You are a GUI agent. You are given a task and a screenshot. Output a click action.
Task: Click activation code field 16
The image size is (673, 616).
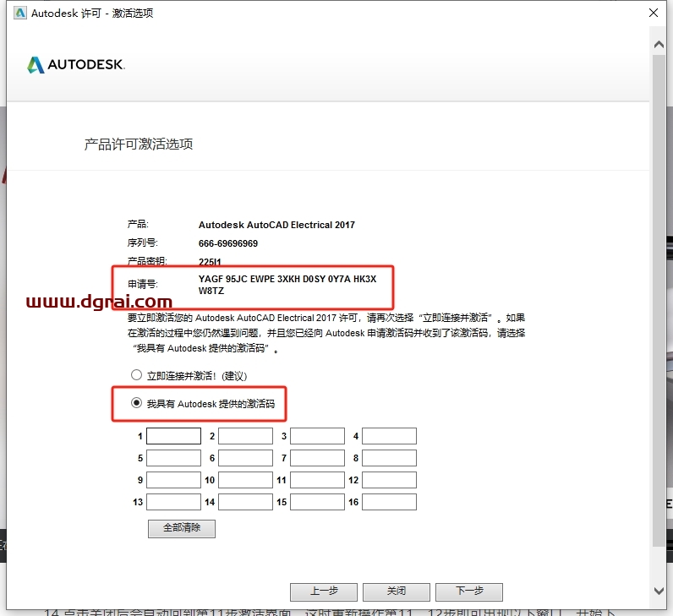point(389,502)
